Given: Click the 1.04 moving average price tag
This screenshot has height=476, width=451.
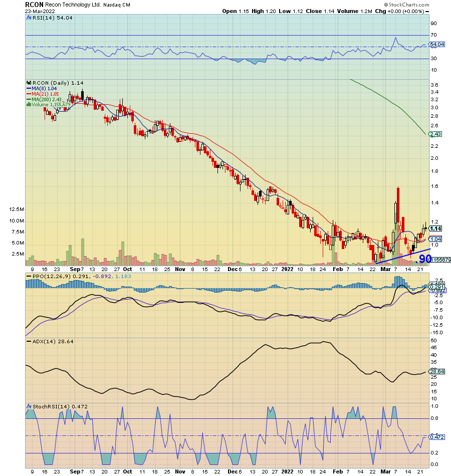Looking at the screenshot, I should [x=435, y=239].
